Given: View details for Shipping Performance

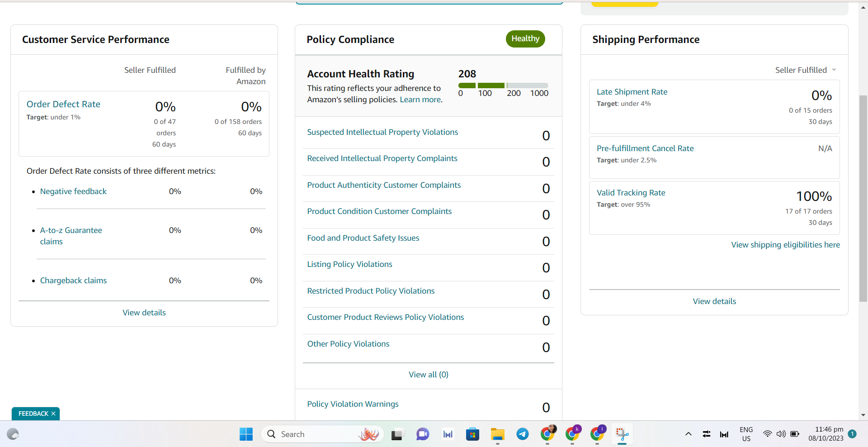Looking at the screenshot, I should pyautogui.click(x=714, y=301).
